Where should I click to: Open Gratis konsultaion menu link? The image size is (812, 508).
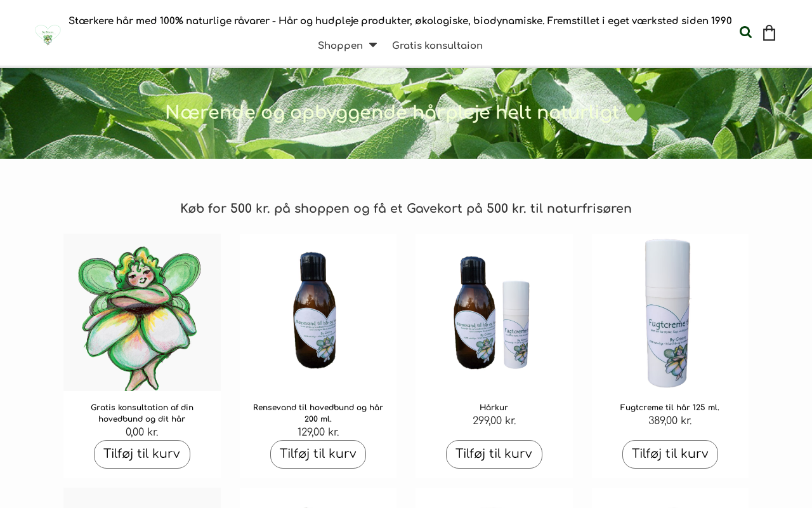click(437, 46)
